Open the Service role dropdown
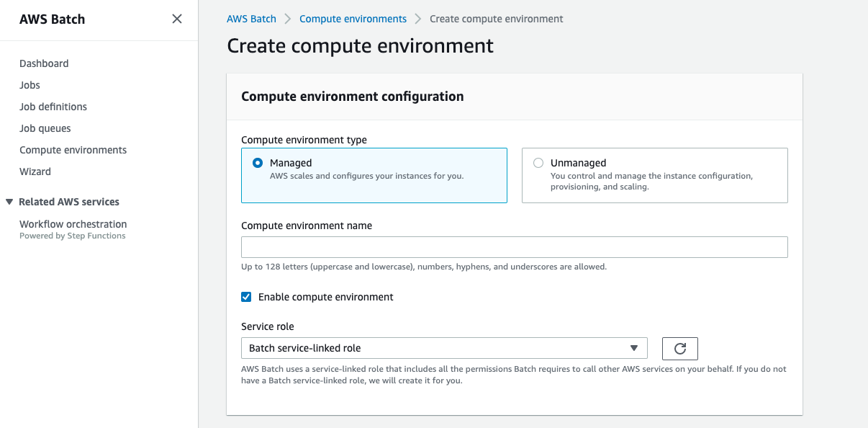 tap(444, 348)
